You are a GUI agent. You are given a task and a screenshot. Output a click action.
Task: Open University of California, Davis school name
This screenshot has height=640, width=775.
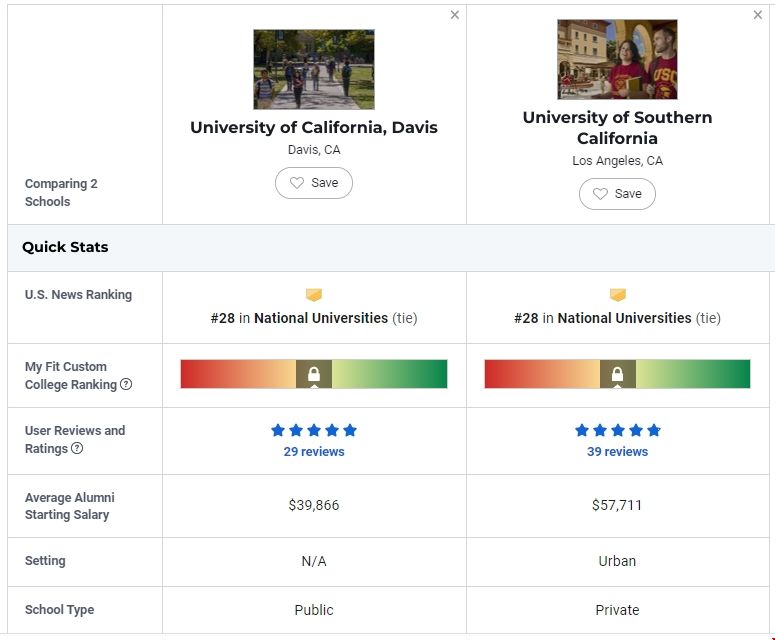[314, 127]
